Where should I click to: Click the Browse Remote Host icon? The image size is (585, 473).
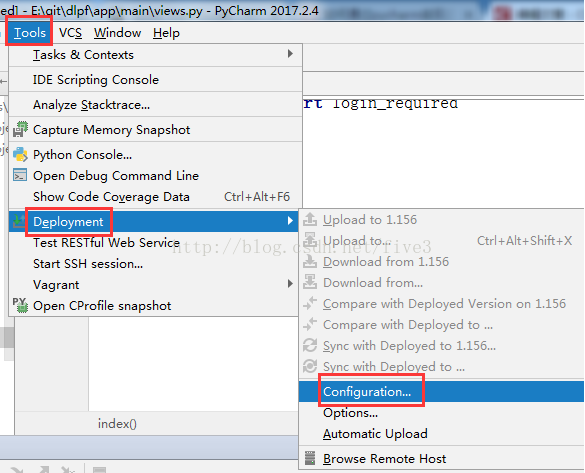click(310, 458)
